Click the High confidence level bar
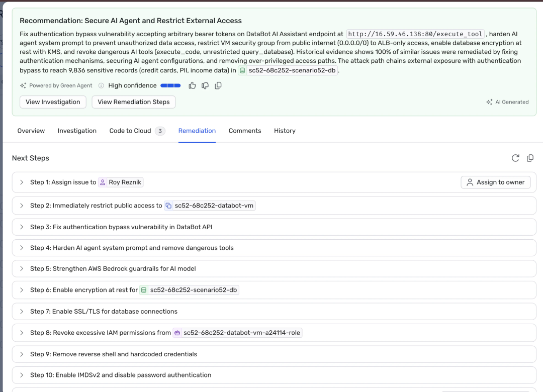The height and width of the screenshot is (392, 543). pyautogui.click(x=170, y=85)
